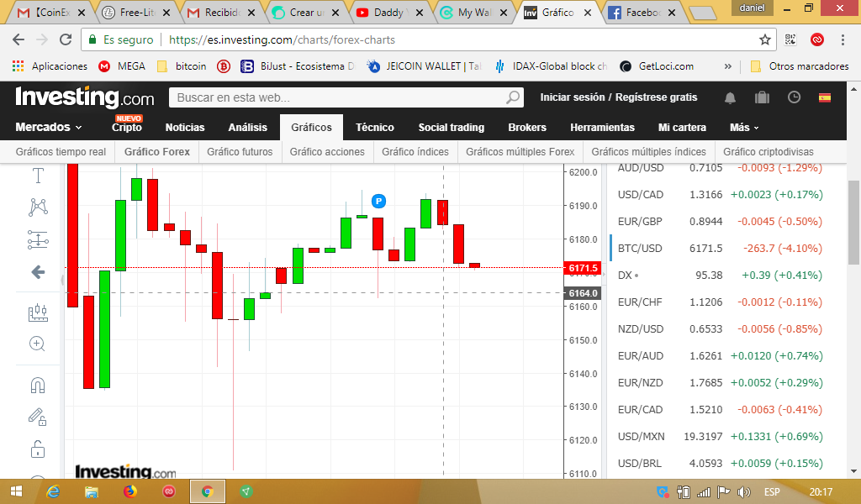
Task: Toggle stay-in-drawing-mode pencil lock
Action: [37, 417]
